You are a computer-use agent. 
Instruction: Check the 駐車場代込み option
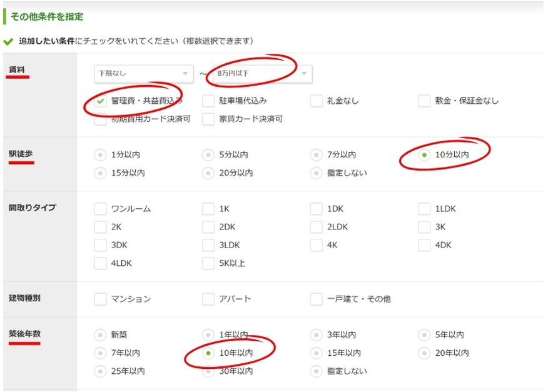209,101
